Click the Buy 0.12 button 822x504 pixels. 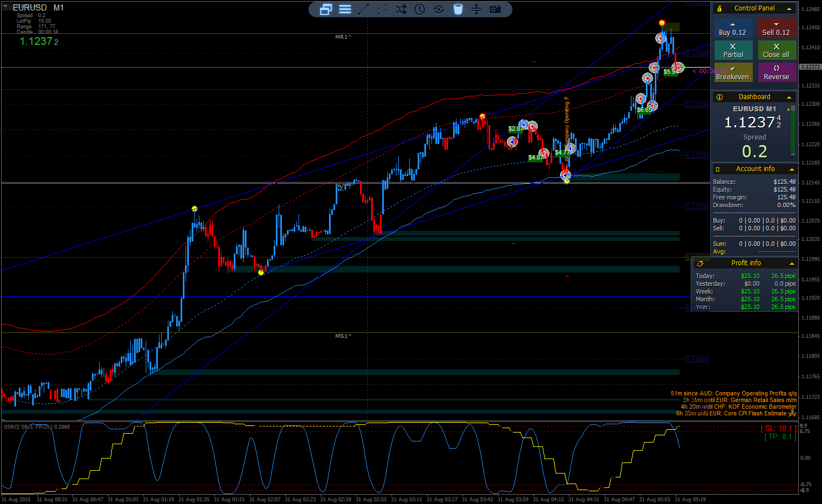pyautogui.click(x=732, y=29)
